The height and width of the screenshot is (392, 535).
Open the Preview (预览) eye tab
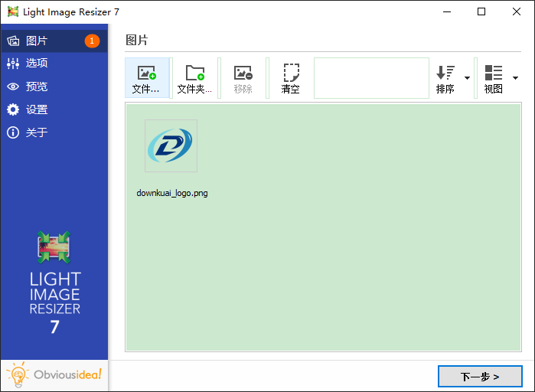(37, 87)
